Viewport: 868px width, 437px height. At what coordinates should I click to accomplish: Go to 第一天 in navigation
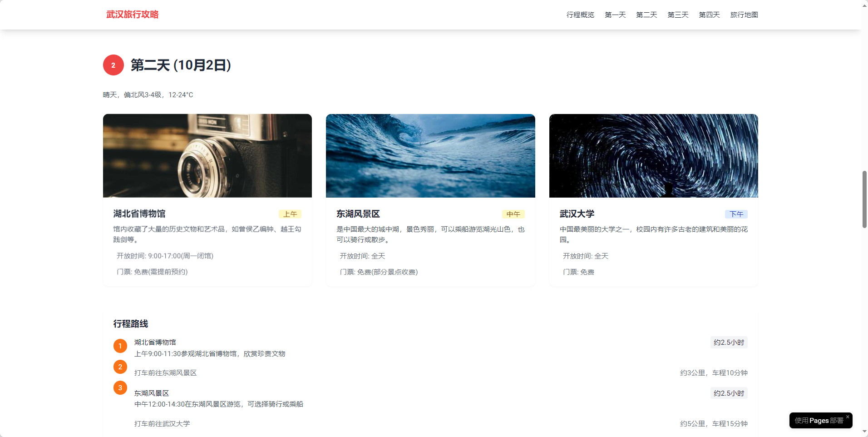coord(615,15)
